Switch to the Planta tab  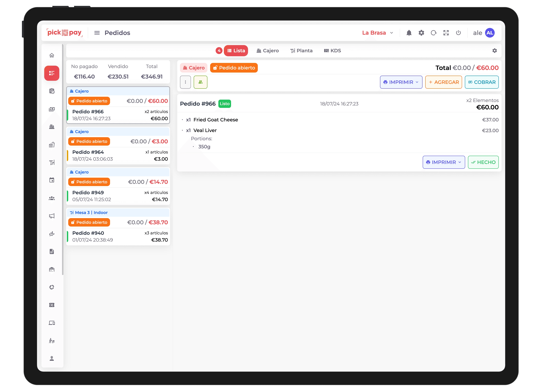click(x=301, y=51)
